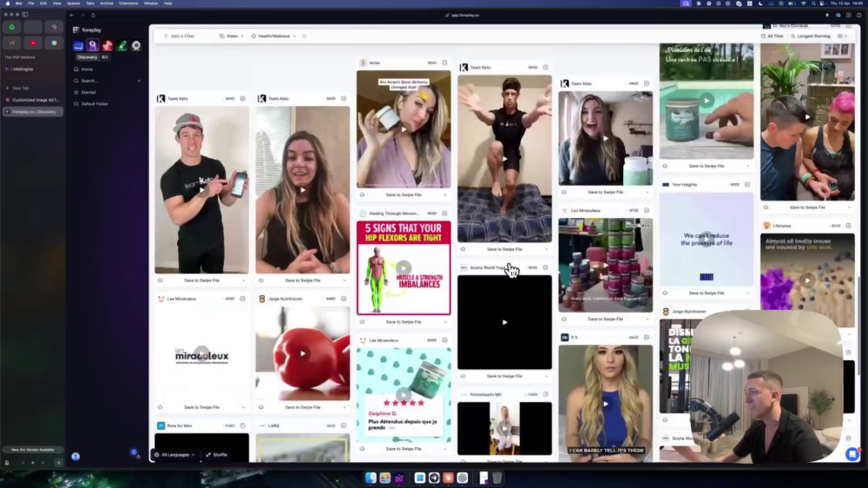Save second Team Keto ad to Swipe File
This screenshot has width=868, height=488.
pos(302,280)
